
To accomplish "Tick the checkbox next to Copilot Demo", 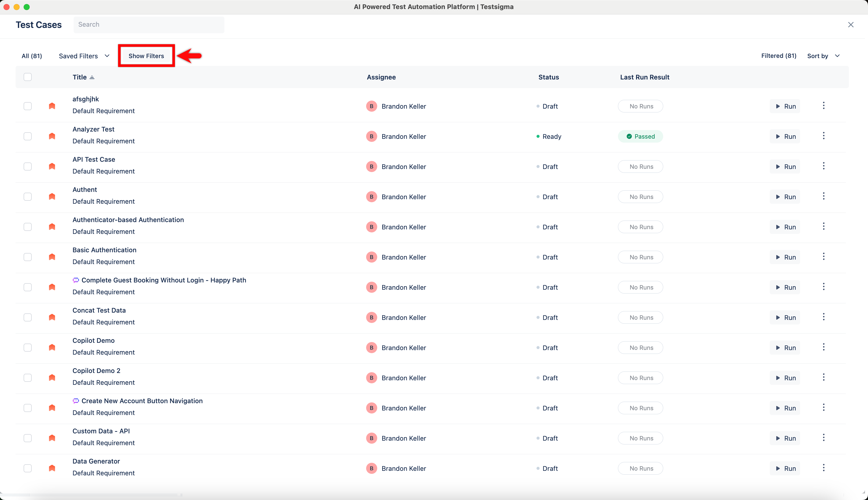I will click(28, 347).
